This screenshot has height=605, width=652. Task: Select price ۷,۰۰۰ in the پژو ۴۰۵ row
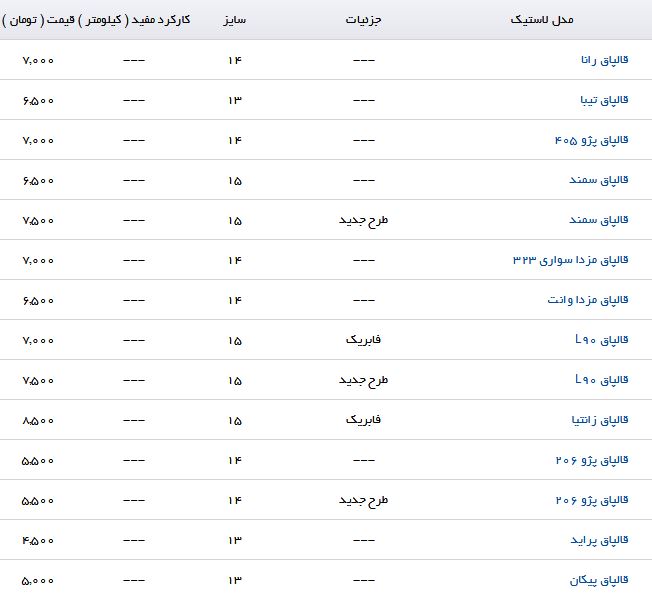tap(38, 141)
